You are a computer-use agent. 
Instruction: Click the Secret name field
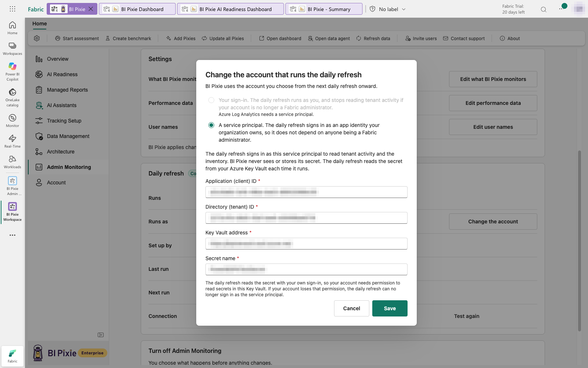click(x=306, y=269)
